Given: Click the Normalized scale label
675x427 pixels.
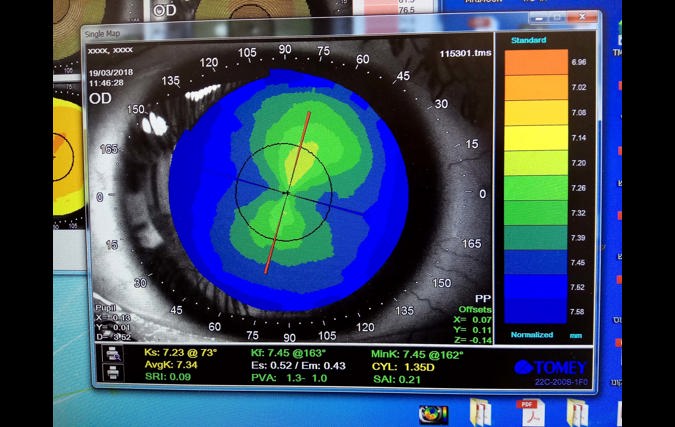Looking at the screenshot, I should 532,334.
